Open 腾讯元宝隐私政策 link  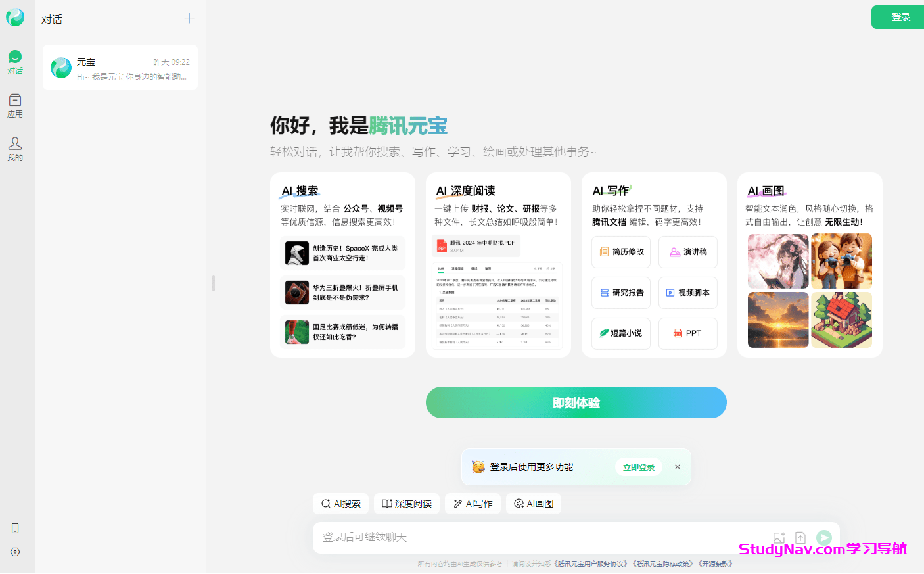point(663,563)
